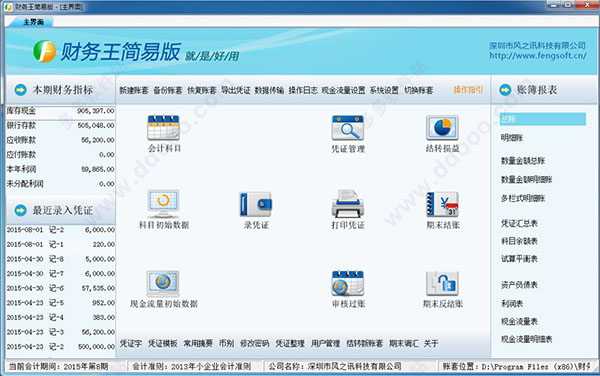Click the 结转损益 pie chart icon
600x376 pixels.
[x=442, y=128]
